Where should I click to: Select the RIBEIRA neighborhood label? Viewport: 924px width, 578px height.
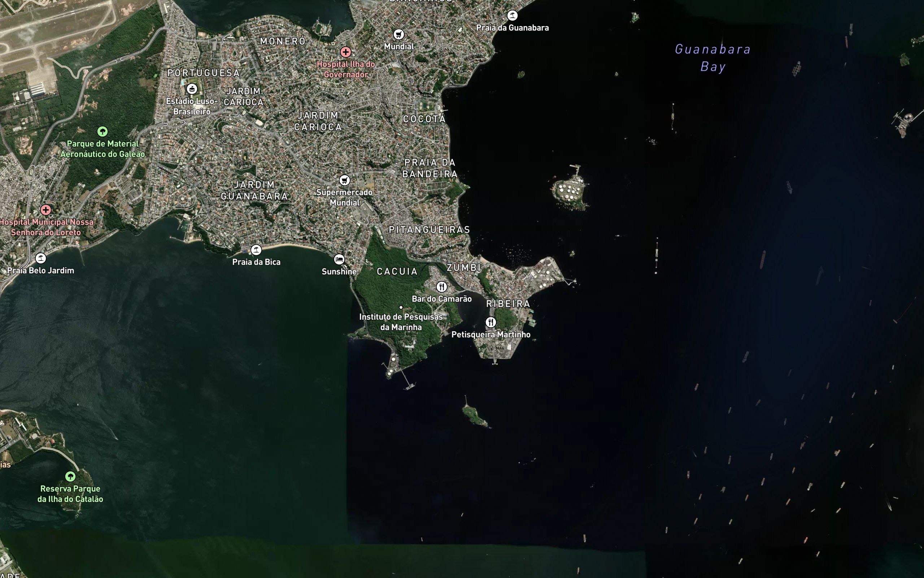(508, 304)
